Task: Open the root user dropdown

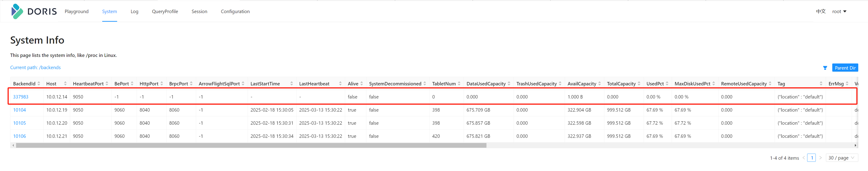Action: click(839, 12)
